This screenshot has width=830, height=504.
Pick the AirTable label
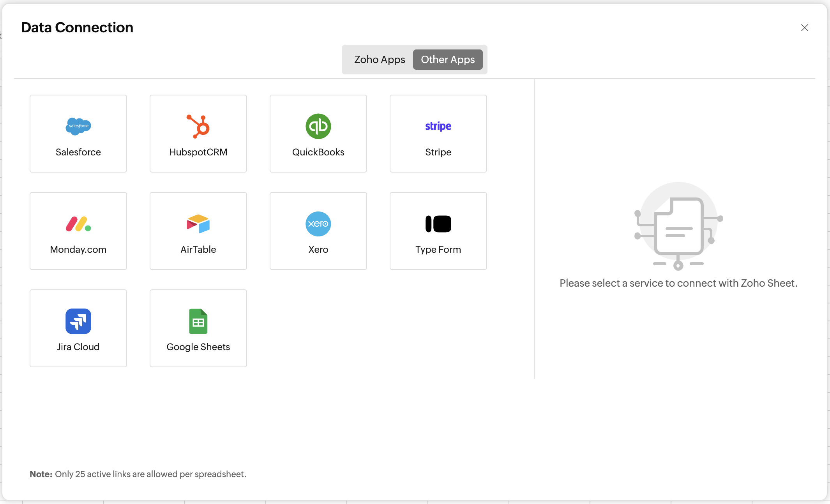pos(198,249)
